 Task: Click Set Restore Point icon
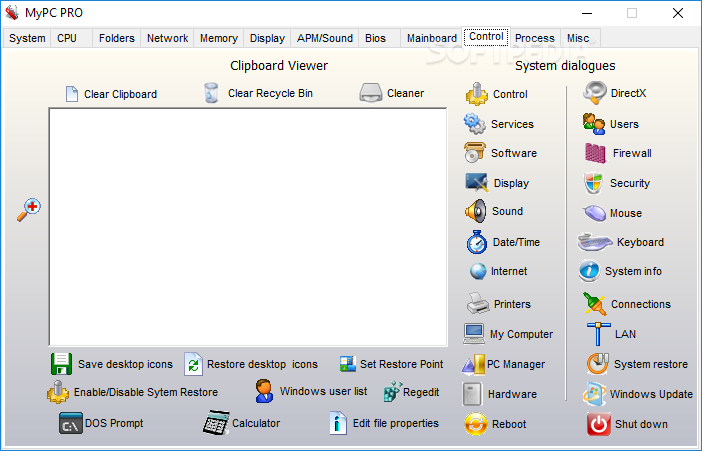[347, 364]
